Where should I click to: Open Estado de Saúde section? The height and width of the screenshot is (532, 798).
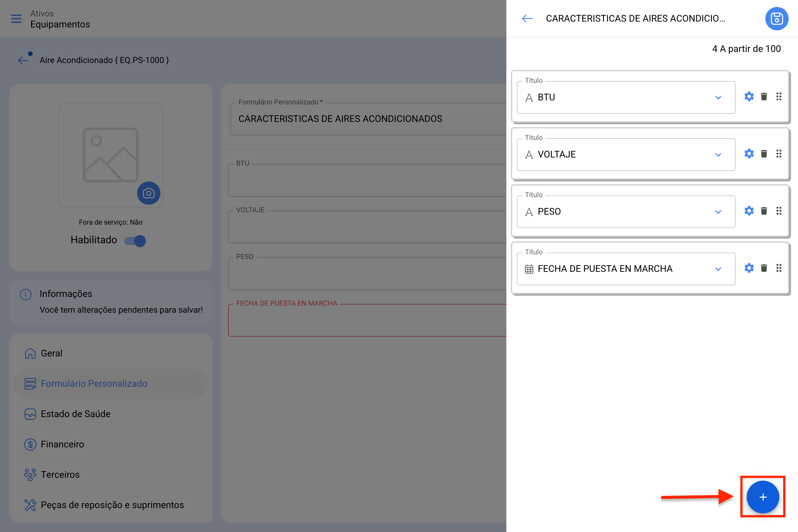[111, 414]
